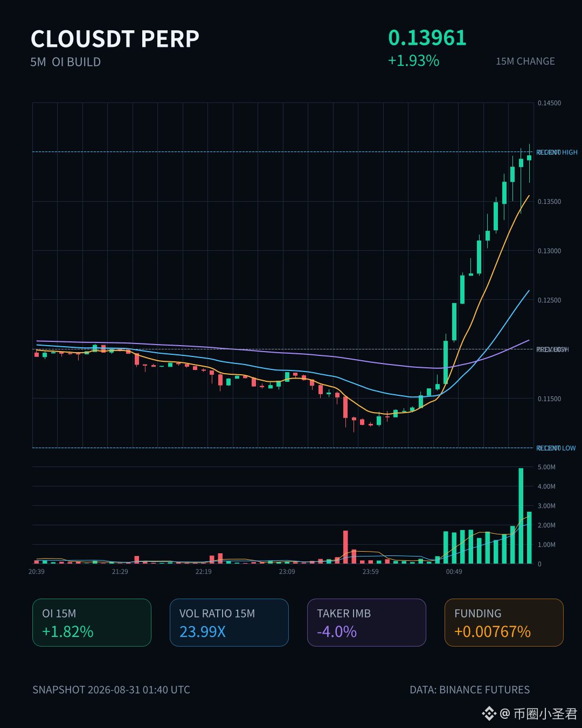Click the +1.82% OI value

click(x=68, y=631)
